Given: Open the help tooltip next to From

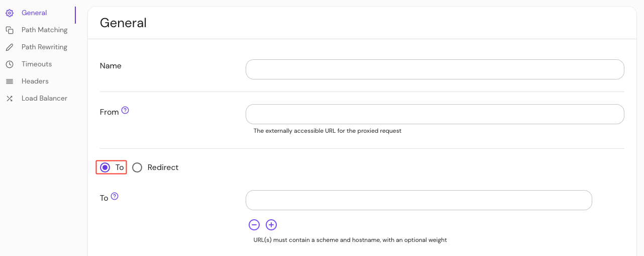Looking at the screenshot, I should click(125, 110).
